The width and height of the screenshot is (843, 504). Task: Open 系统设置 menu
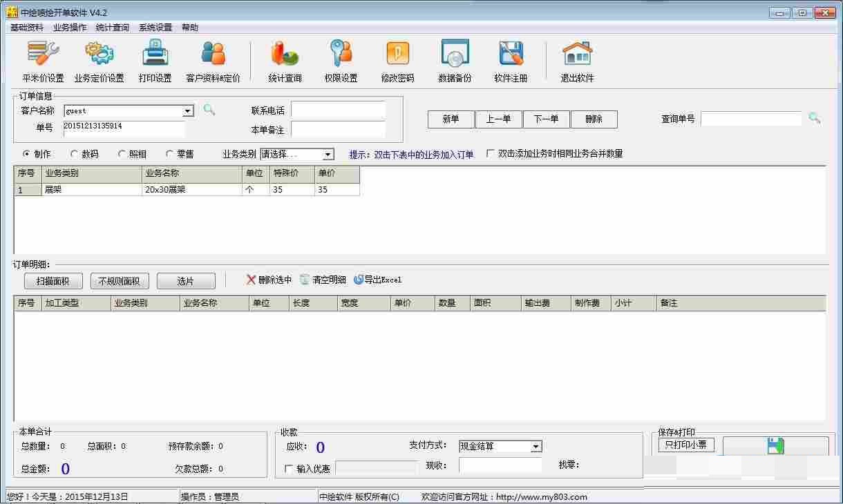coord(155,28)
